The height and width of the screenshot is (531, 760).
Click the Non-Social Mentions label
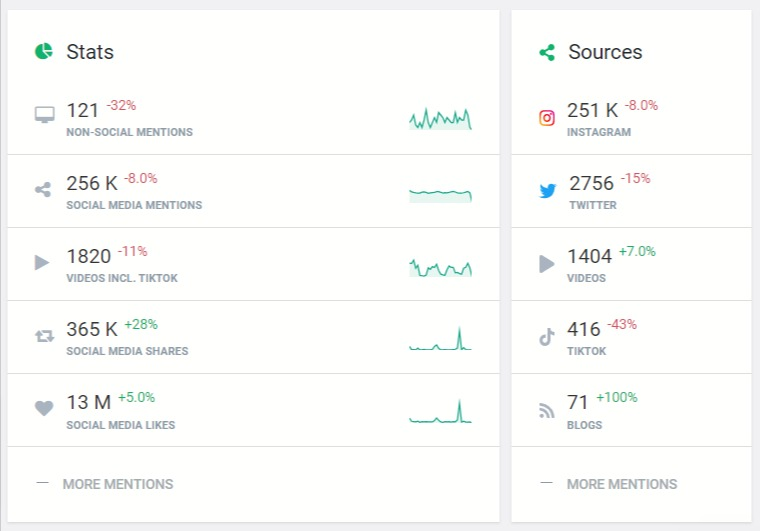[x=129, y=132]
